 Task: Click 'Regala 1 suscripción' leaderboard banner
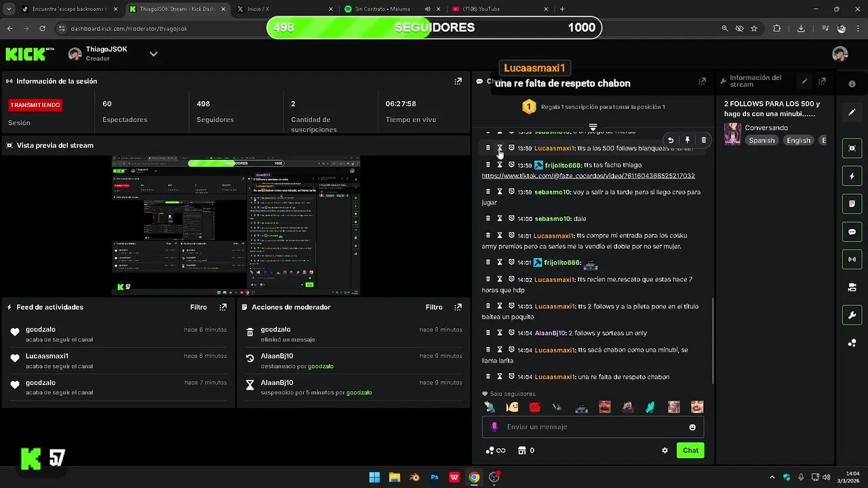coord(593,106)
